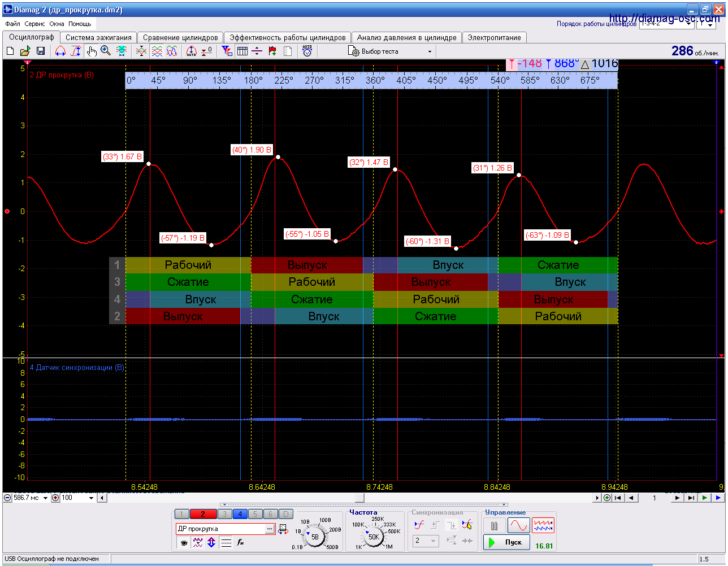Switch to Сравнение цилиндров tab

[x=180, y=38]
